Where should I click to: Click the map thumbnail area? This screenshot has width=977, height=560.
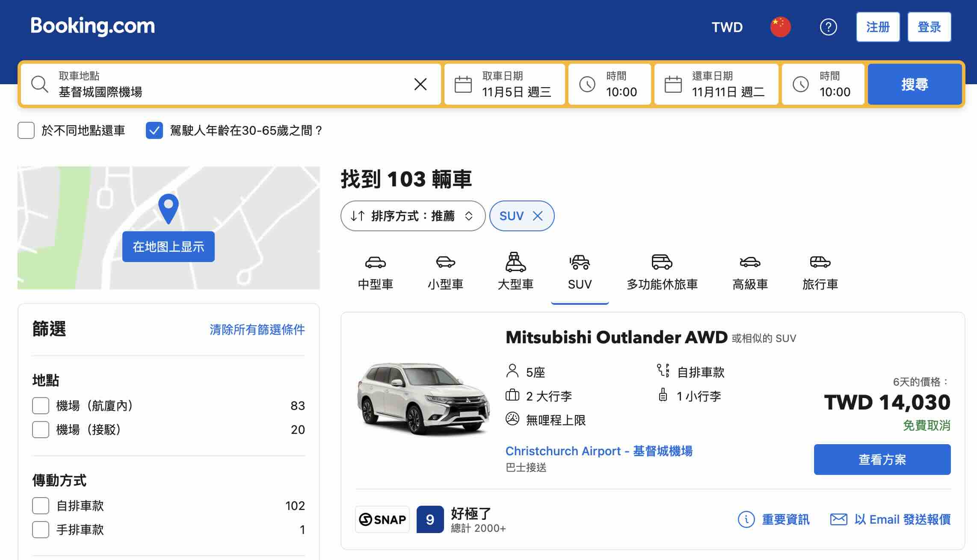tap(169, 228)
